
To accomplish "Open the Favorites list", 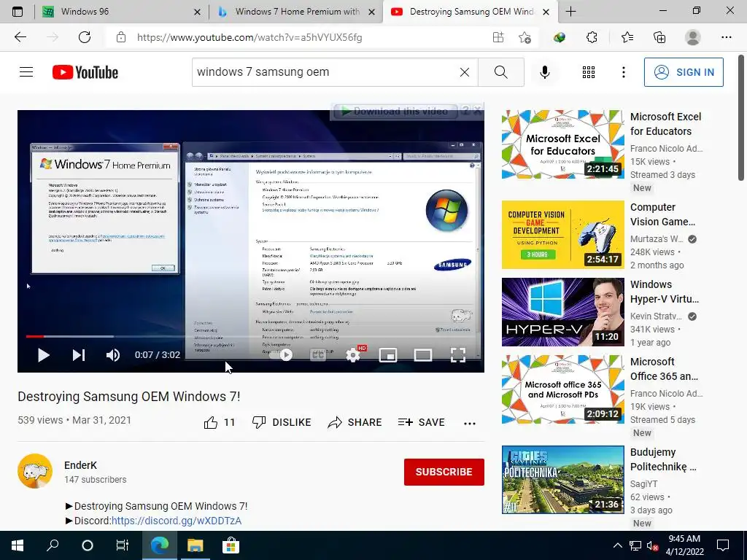I will tap(627, 37).
